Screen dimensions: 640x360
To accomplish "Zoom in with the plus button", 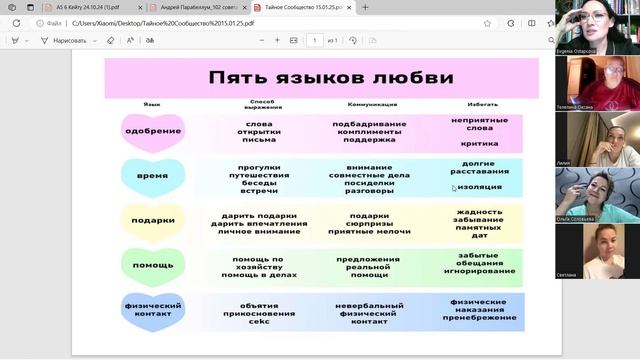I will pos(277,40).
